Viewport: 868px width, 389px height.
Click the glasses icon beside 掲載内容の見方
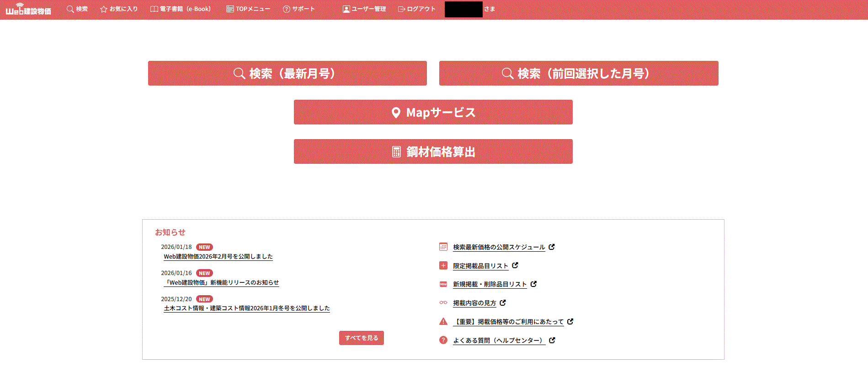click(443, 303)
